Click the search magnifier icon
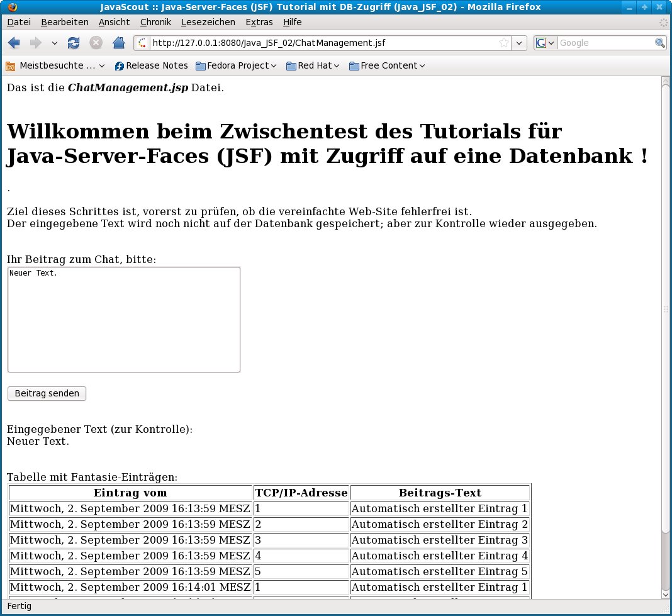Viewport: 672px width, 616px height. click(x=659, y=43)
